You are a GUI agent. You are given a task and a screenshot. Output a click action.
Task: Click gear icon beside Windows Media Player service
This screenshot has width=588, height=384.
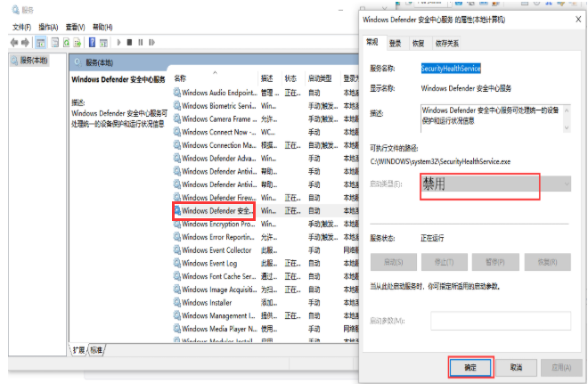click(x=177, y=329)
